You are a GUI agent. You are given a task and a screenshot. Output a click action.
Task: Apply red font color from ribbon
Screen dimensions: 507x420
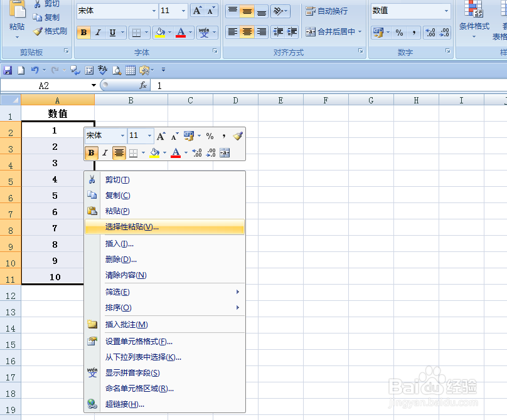tap(181, 33)
